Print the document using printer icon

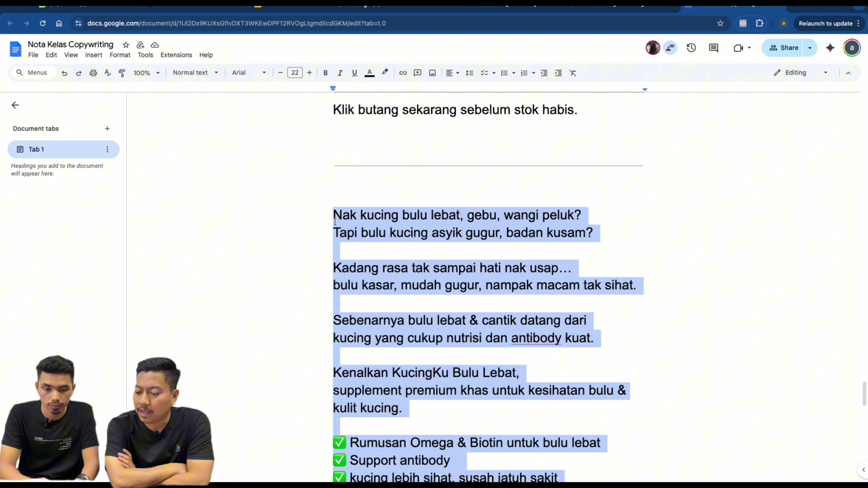coord(93,73)
